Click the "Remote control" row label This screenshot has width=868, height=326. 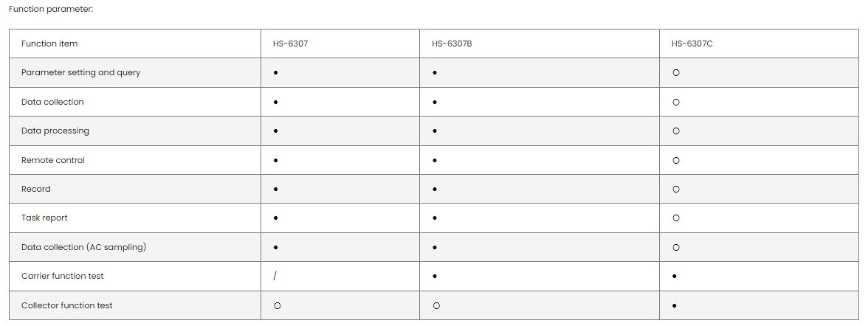[x=53, y=160]
